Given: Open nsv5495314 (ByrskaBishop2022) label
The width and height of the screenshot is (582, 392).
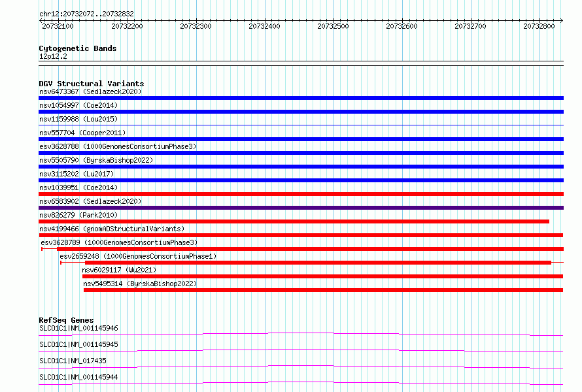Looking at the screenshot, I should (x=140, y=284).
